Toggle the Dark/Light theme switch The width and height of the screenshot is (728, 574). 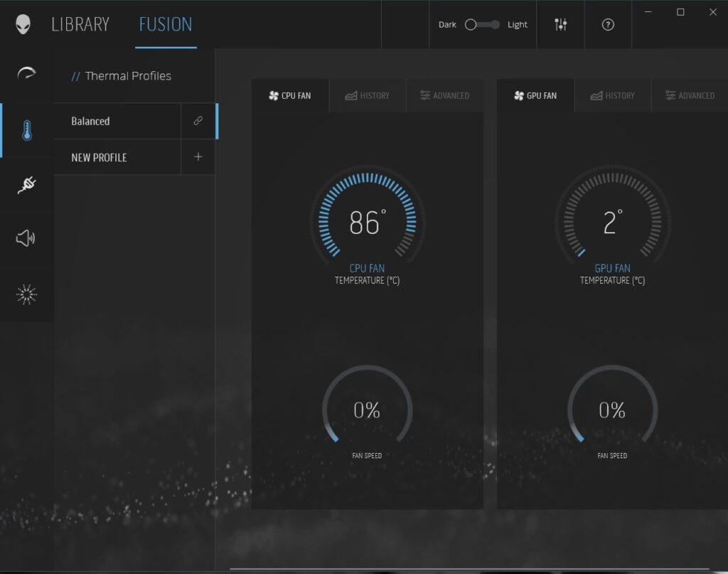482,25
